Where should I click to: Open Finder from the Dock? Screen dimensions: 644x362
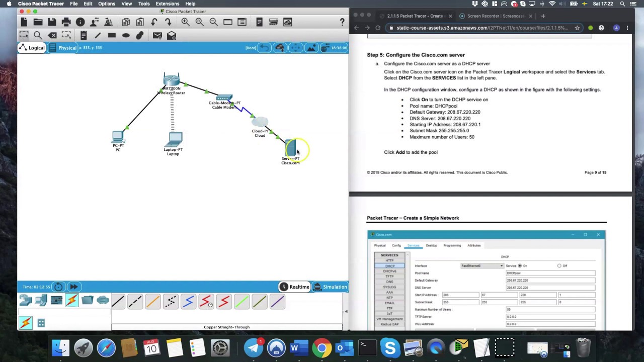pyautogui.click(x=60, y=347)
